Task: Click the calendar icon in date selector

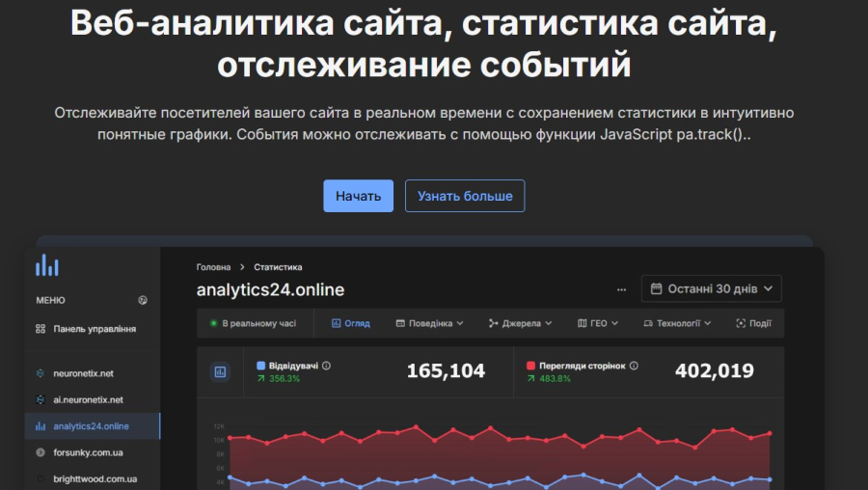Action: [x=656, y=288]
